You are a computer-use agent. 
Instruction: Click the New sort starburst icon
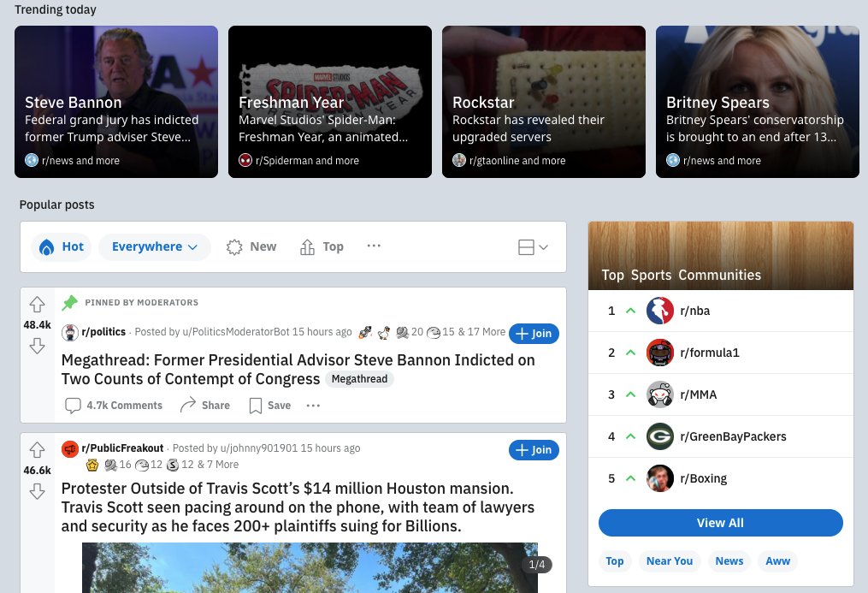(234, 247)
